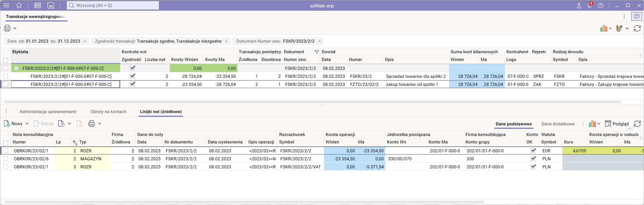The width and height of the screenshot is (644, 205).
Task: Collapse the FSKR/2023/2/2 group row
Action: tap(17, 68)
